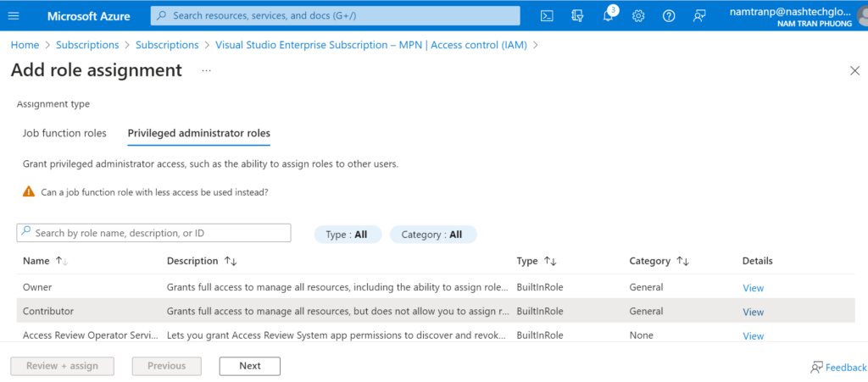This screenshot has height=382, width=868.
Task: Sort the roles by Category column
Action: [682, 261]
